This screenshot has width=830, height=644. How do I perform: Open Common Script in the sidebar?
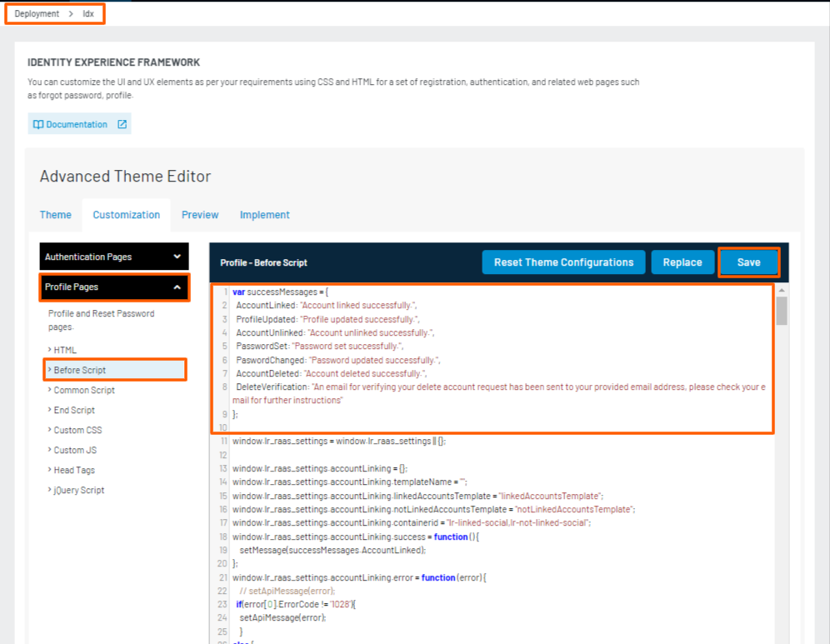click(84, 390)
